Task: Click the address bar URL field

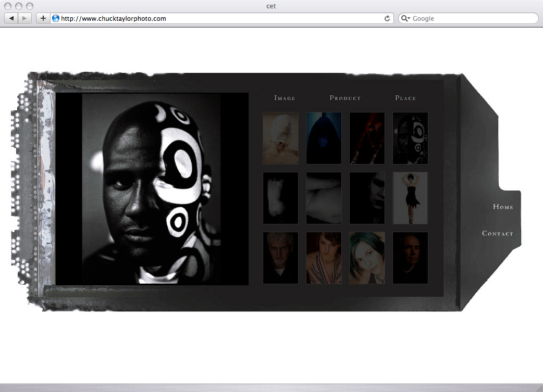Action: click(219, 18)
